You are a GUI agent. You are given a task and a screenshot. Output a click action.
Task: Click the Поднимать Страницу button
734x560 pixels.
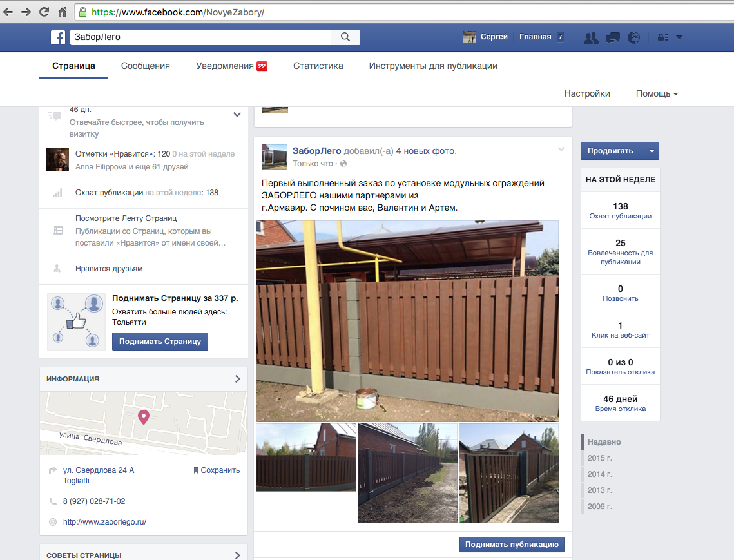coord(160,342)
